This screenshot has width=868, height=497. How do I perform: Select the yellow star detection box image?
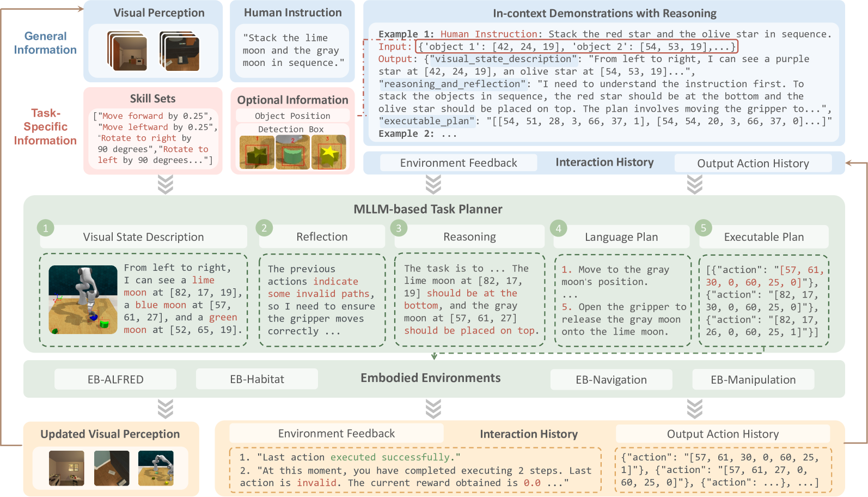tap(328, 153)
